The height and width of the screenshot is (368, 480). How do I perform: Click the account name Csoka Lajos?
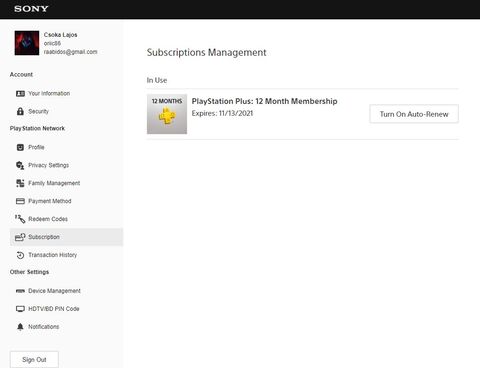(61, 35)
